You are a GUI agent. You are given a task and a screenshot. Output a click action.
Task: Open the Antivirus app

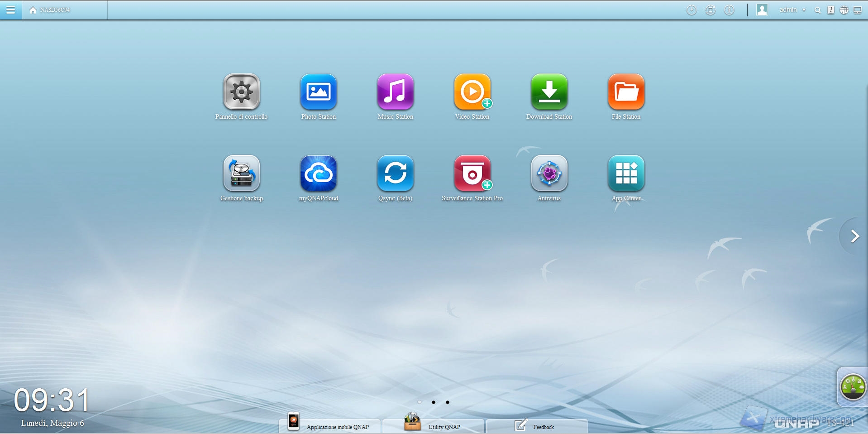(549, 174)
